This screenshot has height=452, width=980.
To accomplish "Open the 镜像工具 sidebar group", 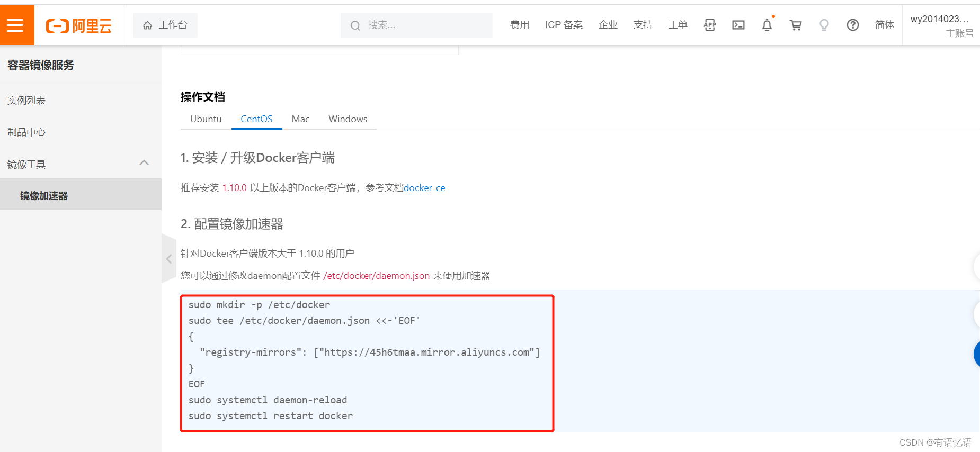I will tap(81, 165).
